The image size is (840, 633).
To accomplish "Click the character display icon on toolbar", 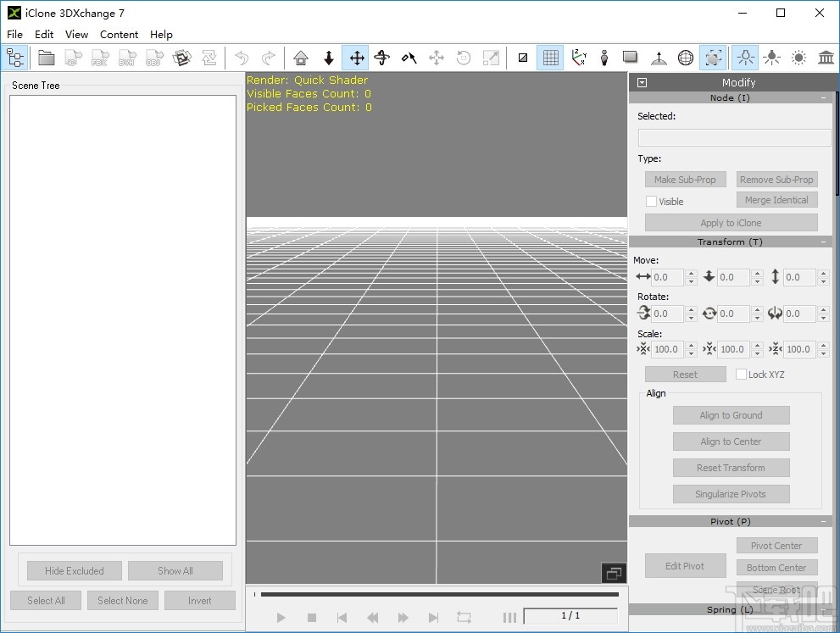I will (604, 58).
